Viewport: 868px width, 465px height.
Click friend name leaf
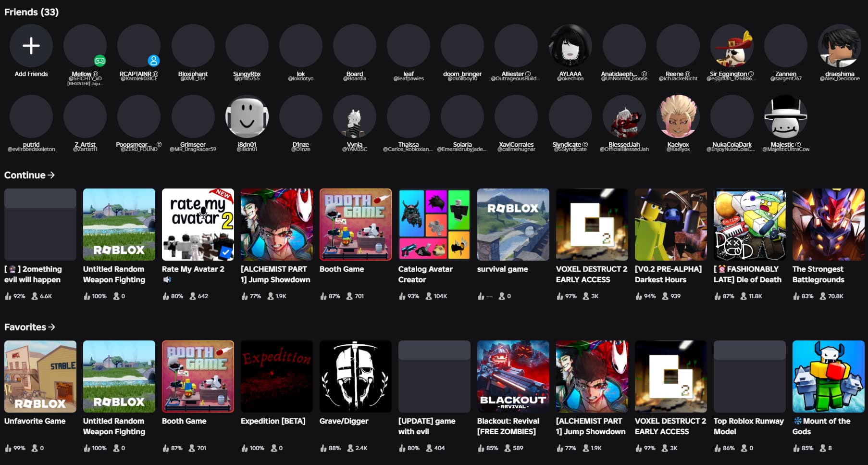[x=409, y=74]
